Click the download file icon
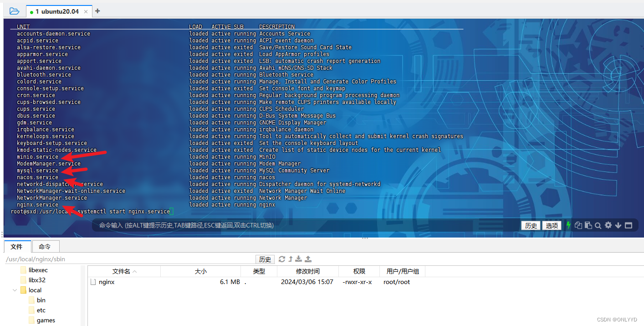The width and height of the screenshot is (644, 326). click(299, 259)
